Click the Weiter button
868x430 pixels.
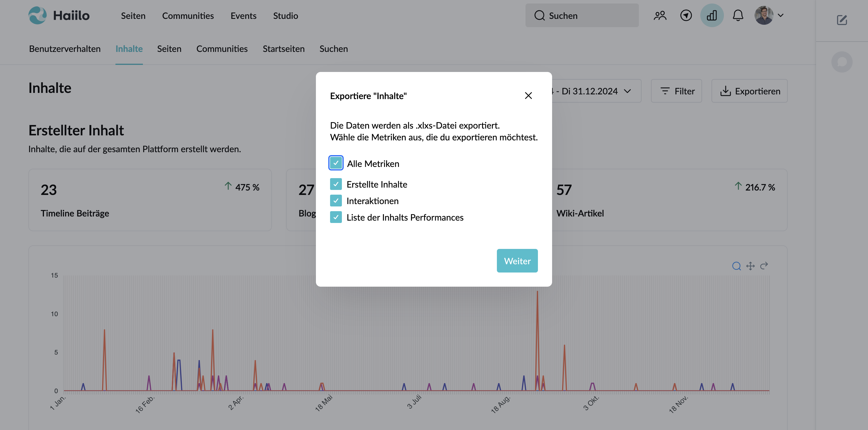[517, 261]
